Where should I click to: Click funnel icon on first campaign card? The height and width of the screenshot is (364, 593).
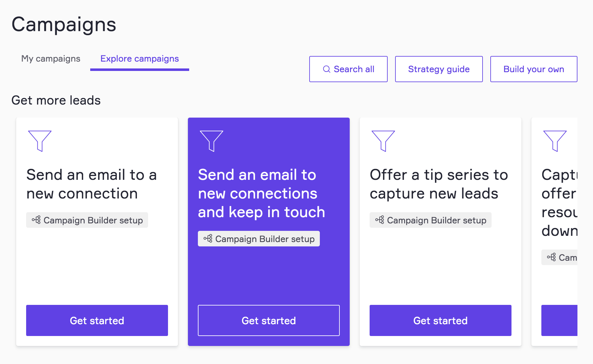[x=40, y=140]
